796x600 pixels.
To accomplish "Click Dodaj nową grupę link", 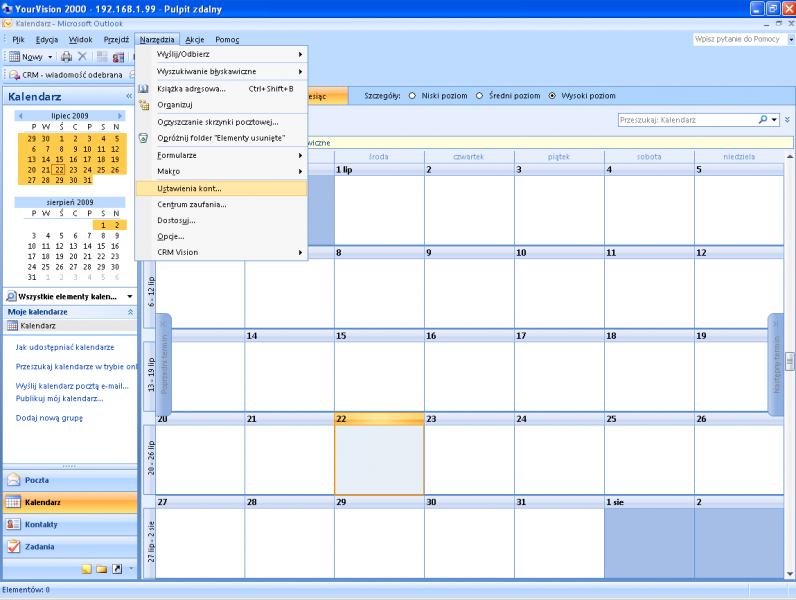I will [x=49, y=418].
